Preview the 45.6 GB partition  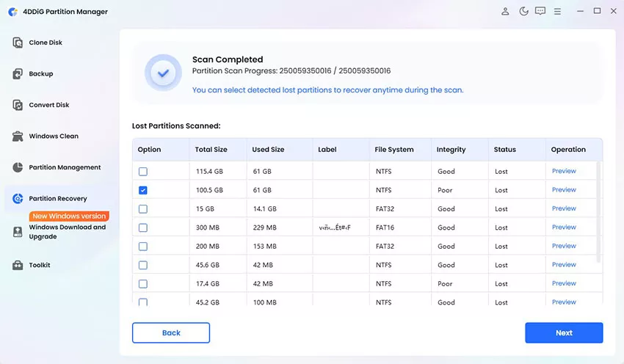click(x=564, y=264)
